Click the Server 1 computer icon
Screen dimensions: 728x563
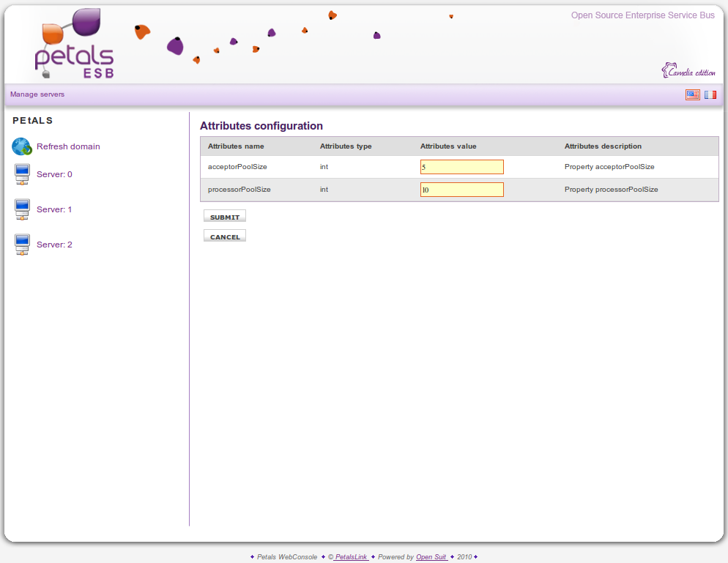[22, 210]
